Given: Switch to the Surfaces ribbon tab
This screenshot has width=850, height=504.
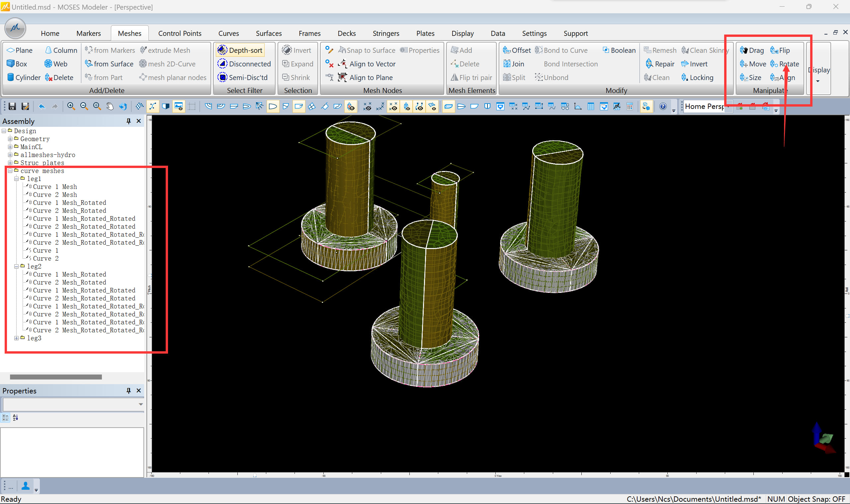Looking at the screenshot, I should (268, 33).
